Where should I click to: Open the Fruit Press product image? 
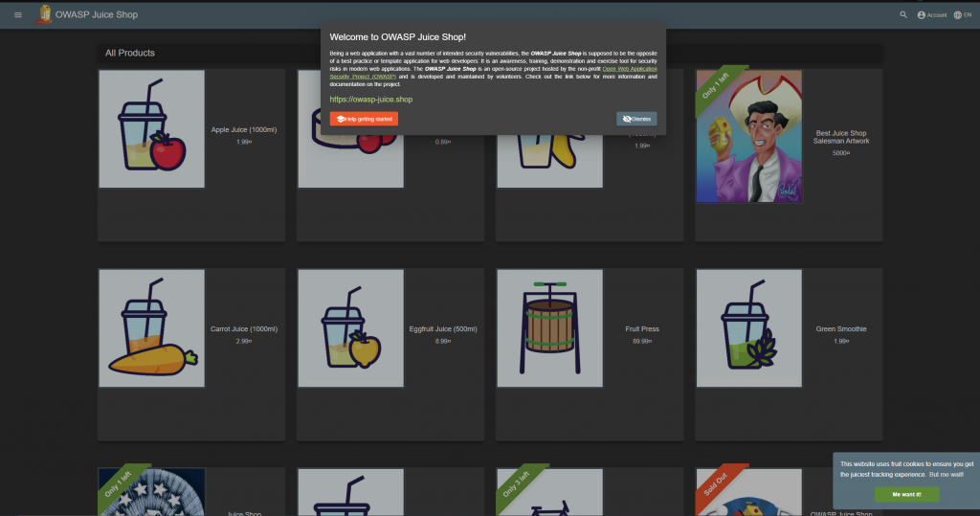[550, 328]
